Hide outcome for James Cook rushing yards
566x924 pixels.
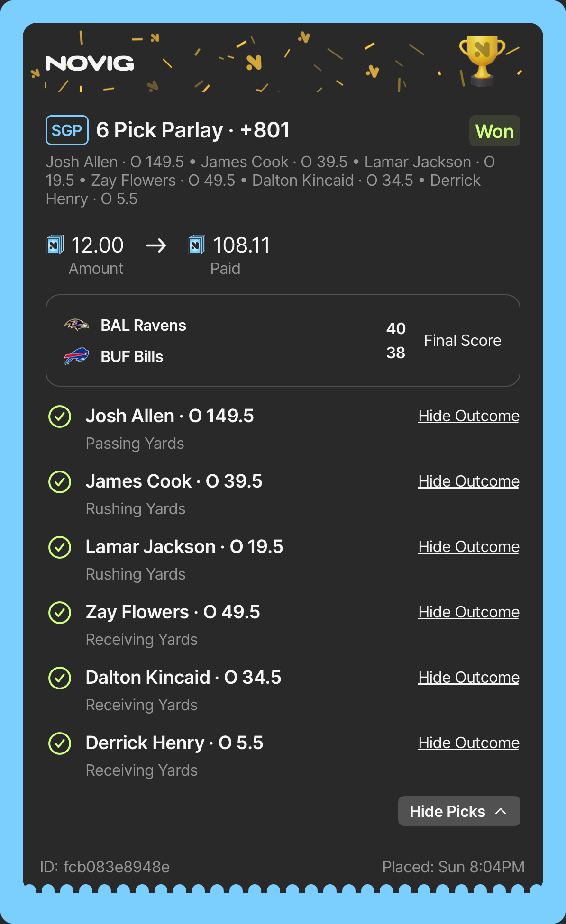point(468,481)
